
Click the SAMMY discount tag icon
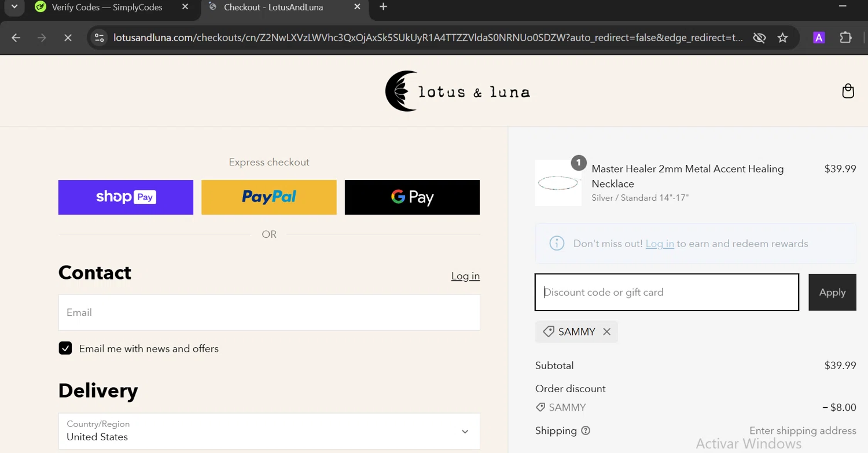549,332
